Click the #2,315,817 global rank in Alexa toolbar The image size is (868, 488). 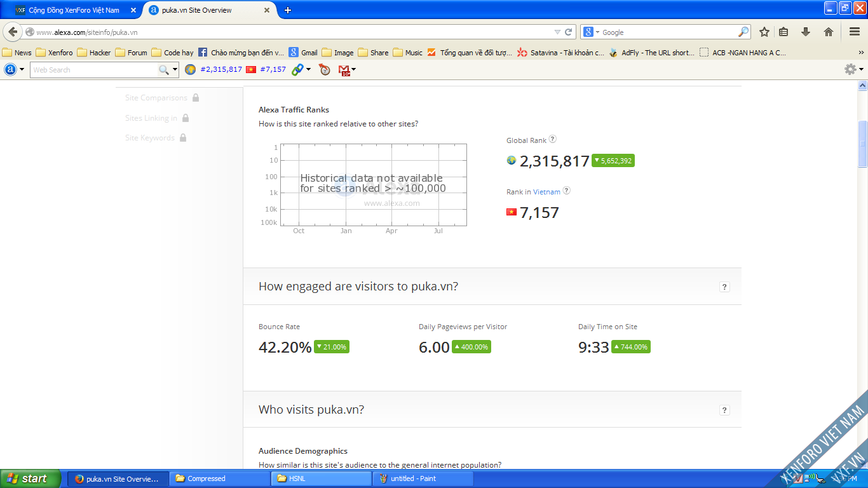(x=221, y=70)
